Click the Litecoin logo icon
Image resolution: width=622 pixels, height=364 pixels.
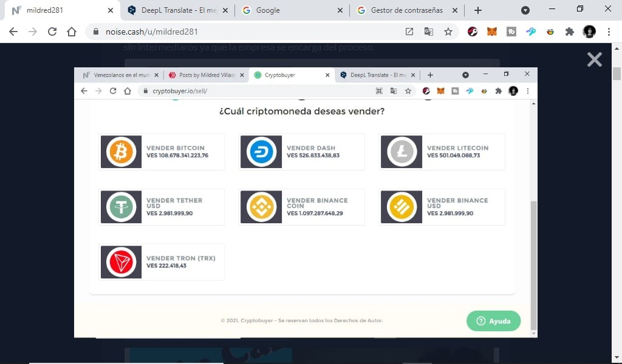point(402,152)
